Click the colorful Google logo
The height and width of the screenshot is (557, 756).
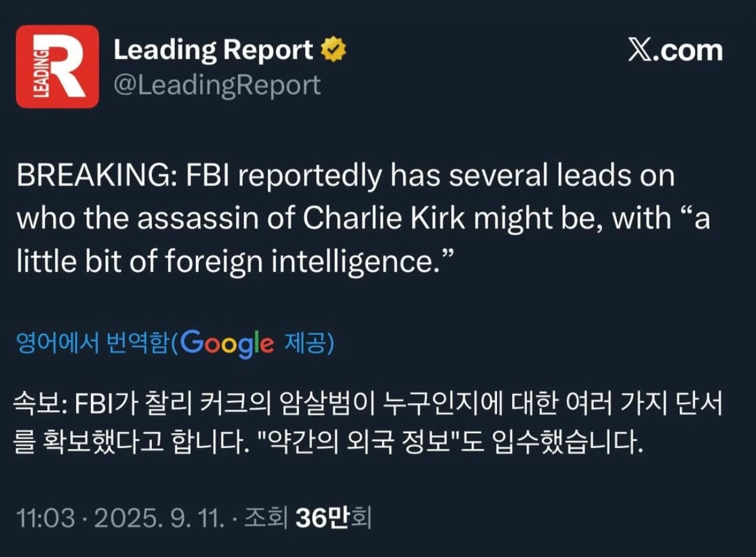pyautogui.click(x=228, y=344)
